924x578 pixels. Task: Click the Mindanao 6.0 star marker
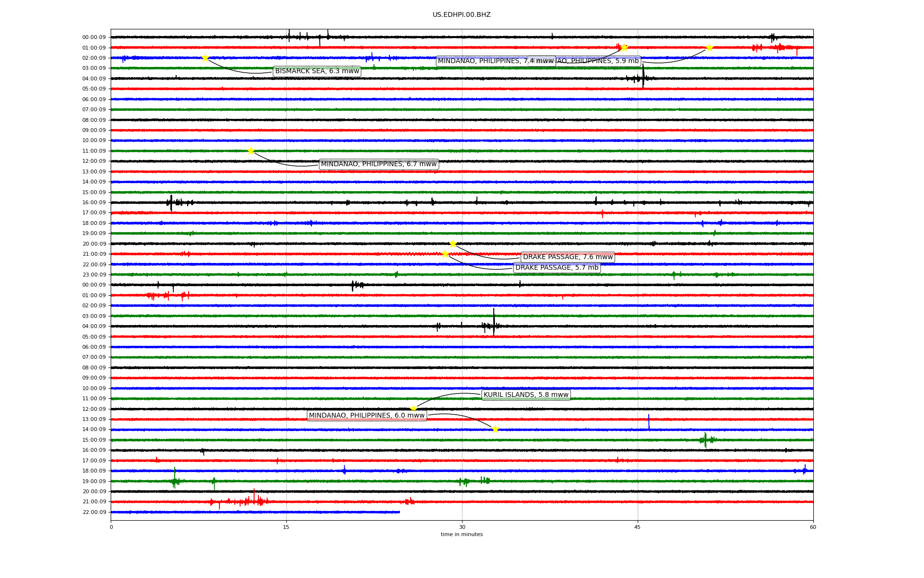pyautogui.click(x=495, y=429)
